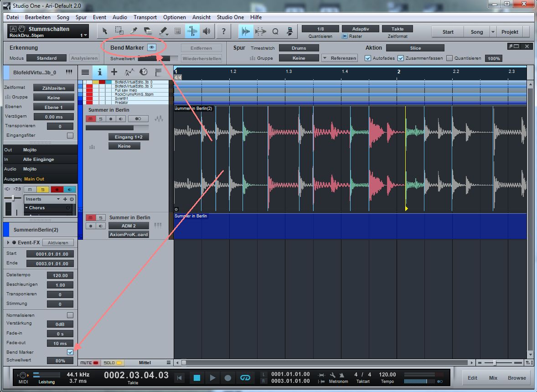Screen dimensions: 537x392
Task: Open the Aktion Slice dropdown
Action: pos(415,48)
